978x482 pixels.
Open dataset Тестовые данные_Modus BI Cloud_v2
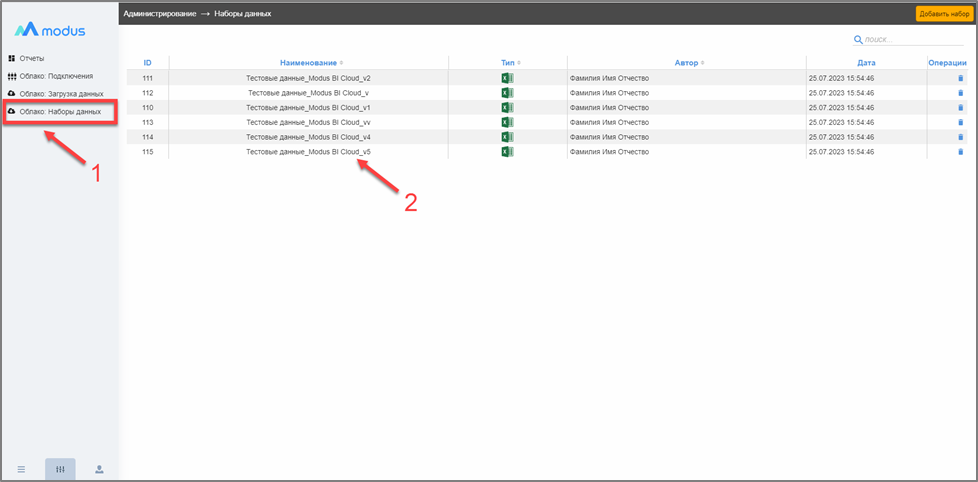point(308,78)
